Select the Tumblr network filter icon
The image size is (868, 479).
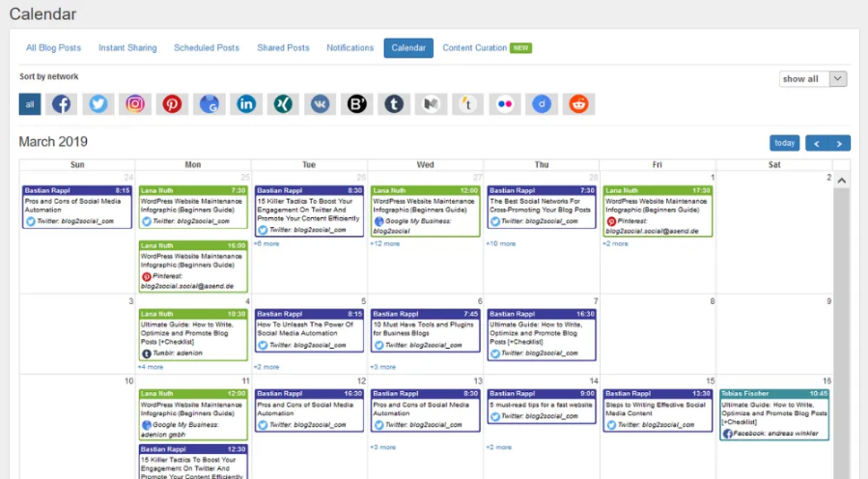tap(394, 104)
